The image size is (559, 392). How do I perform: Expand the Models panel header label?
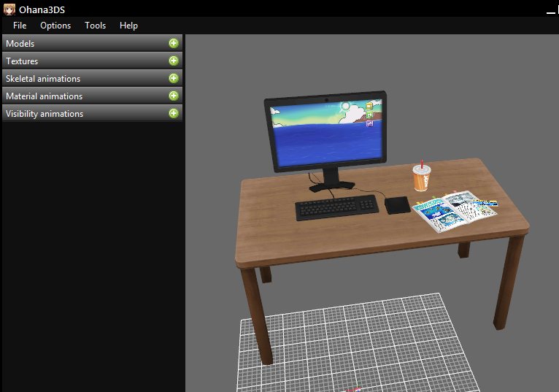click(x=20, y=44)
